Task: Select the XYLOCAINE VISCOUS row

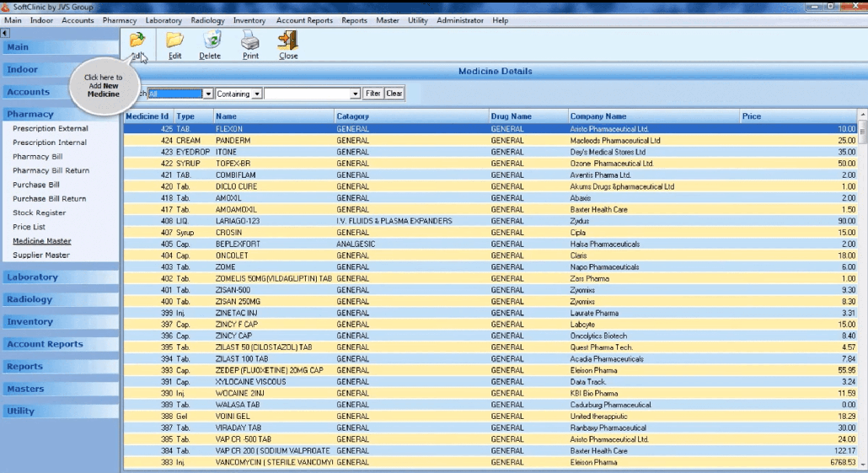Action: 490,382
